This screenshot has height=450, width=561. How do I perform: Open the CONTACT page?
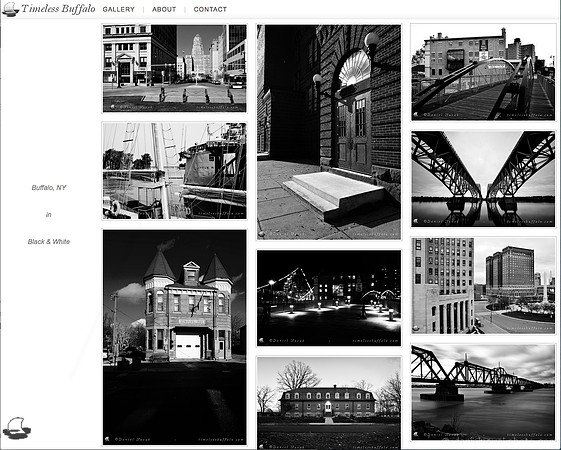(210, 9)
